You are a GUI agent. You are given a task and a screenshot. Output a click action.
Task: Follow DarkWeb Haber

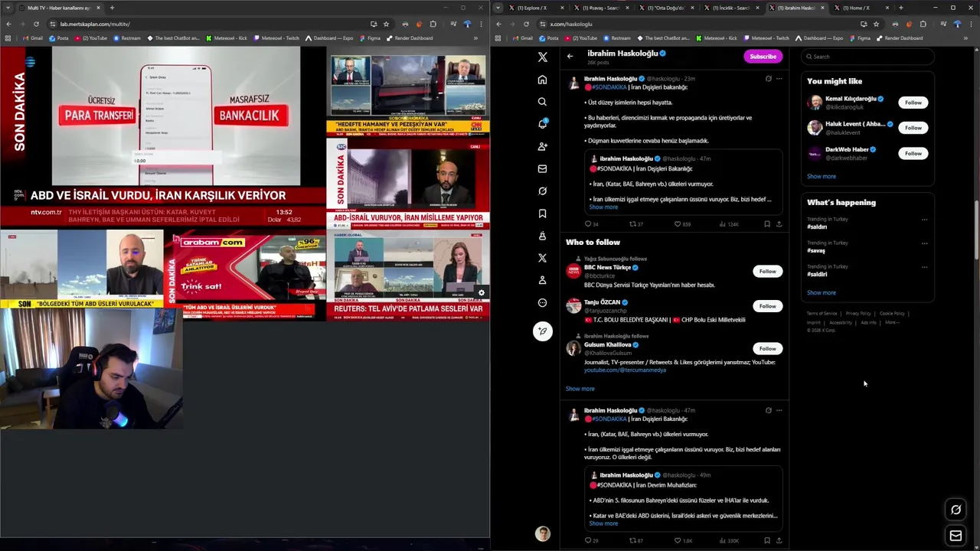(x=913, y=153)
